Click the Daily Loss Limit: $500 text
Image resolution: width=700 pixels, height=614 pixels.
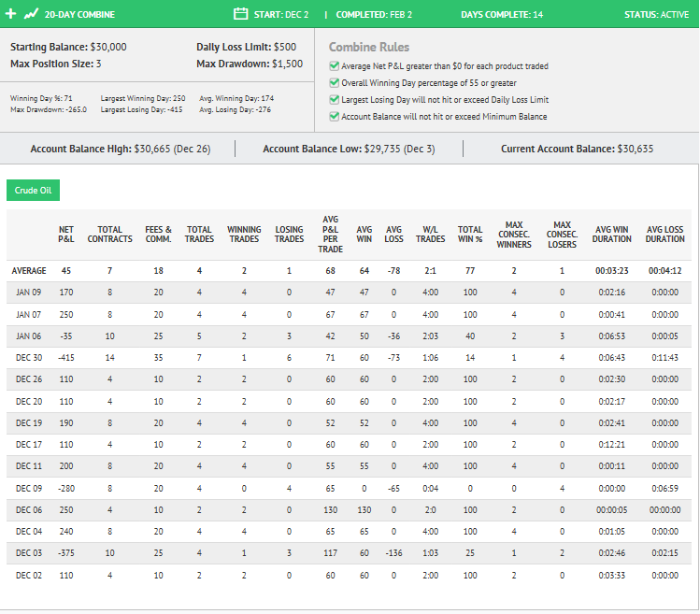pyautogui.click(x=246, y=47)
